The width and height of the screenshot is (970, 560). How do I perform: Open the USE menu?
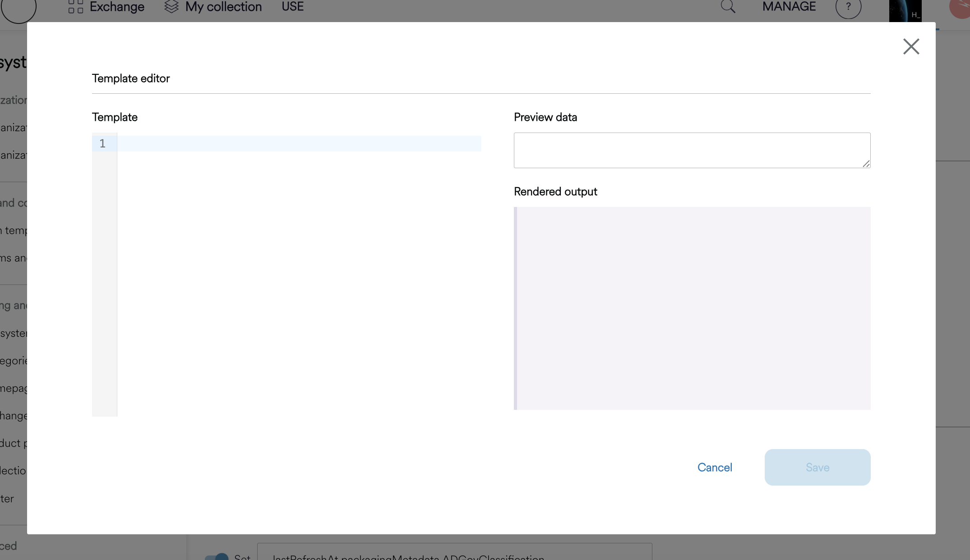click(x=292, y=7)
